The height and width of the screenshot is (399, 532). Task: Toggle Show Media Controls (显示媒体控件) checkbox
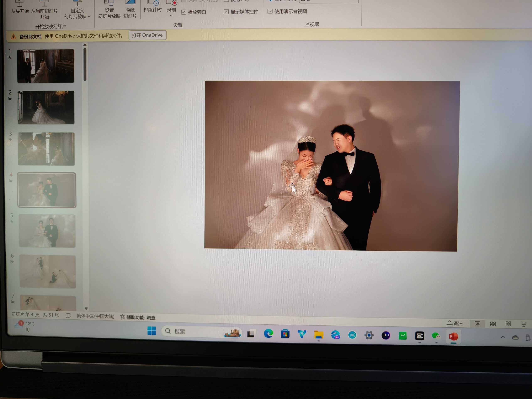(x=226, y=12)
